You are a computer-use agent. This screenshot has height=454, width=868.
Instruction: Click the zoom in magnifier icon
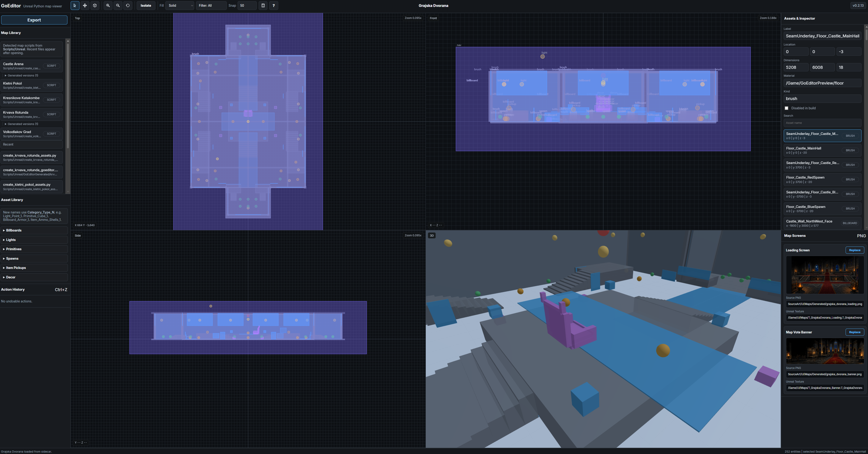pos(108,5)
